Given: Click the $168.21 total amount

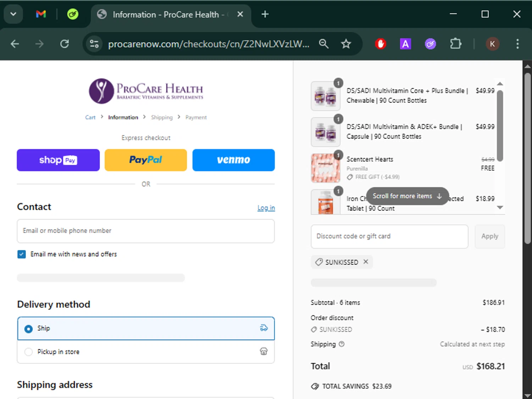Looking at the screenshot, I should click(x=491, y=366).
